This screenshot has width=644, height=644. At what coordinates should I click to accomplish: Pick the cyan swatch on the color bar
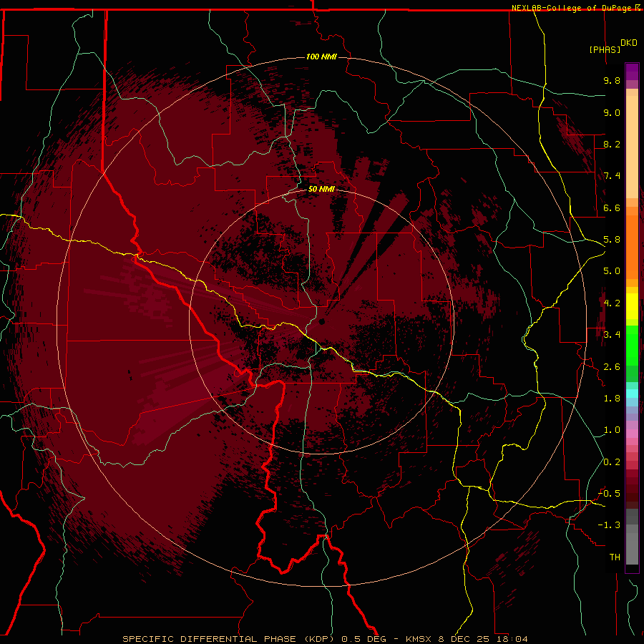pyautogui.click(x=632, y=394)
